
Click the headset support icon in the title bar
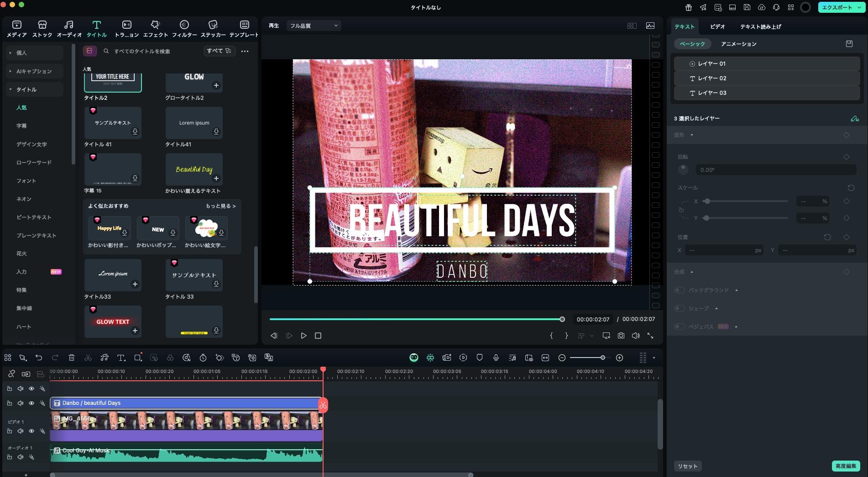click(776, 7)
